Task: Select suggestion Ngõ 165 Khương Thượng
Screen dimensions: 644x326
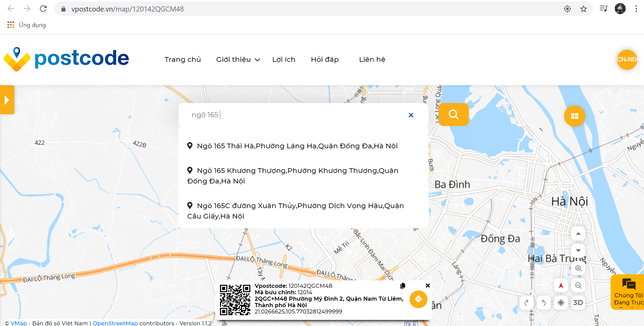Action: point(303,176)
